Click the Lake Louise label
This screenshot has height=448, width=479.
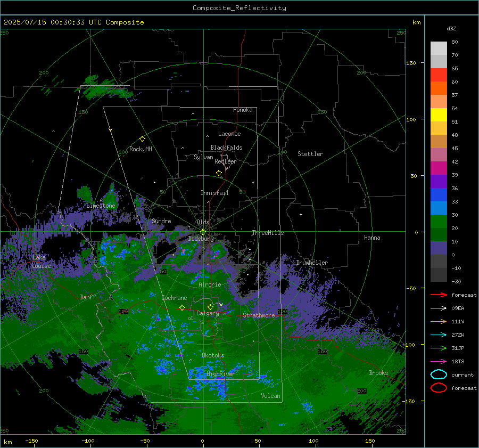41,262
